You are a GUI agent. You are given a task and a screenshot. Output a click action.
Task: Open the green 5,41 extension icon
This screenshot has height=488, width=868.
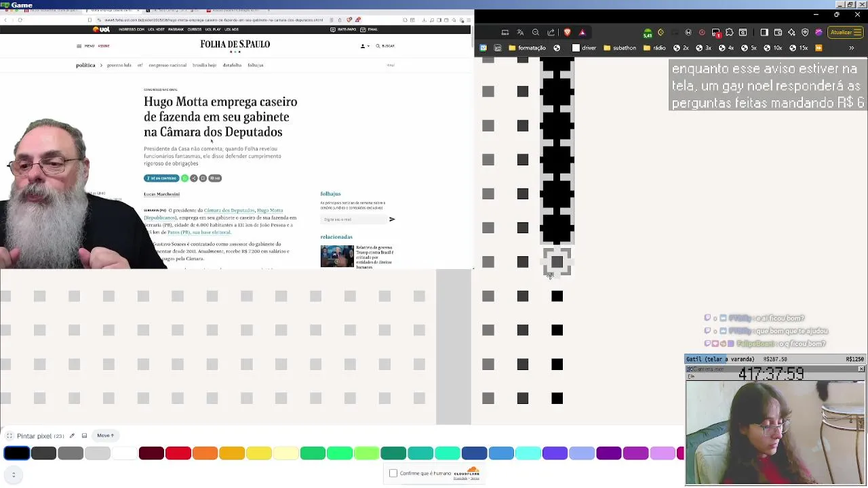point(647,33)
